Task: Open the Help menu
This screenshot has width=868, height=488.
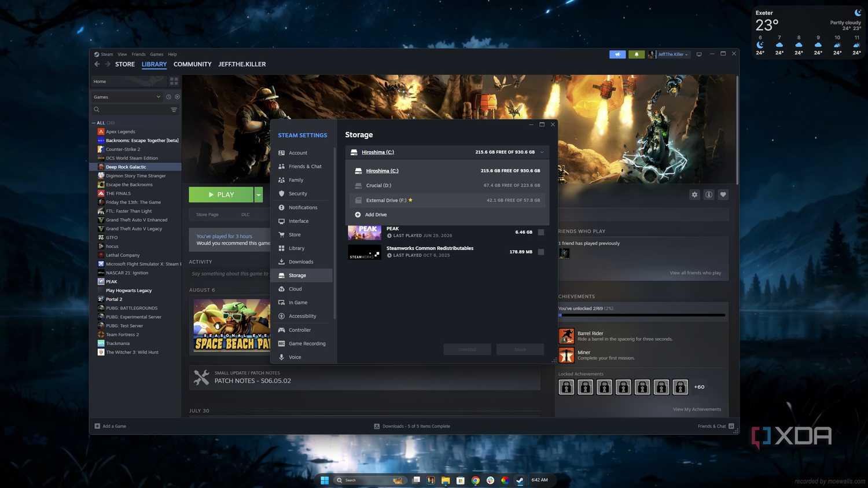Action: pyautogui.click(x=172, y=54)
